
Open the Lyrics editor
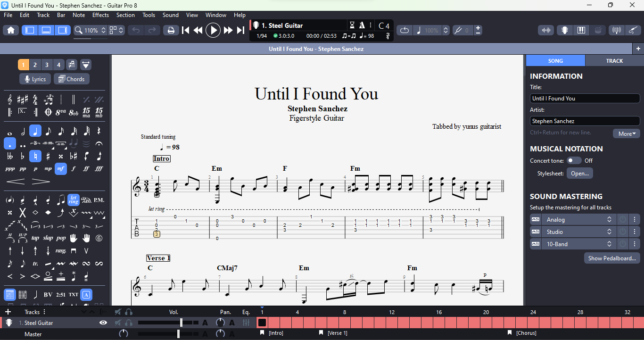coord(35,79)
